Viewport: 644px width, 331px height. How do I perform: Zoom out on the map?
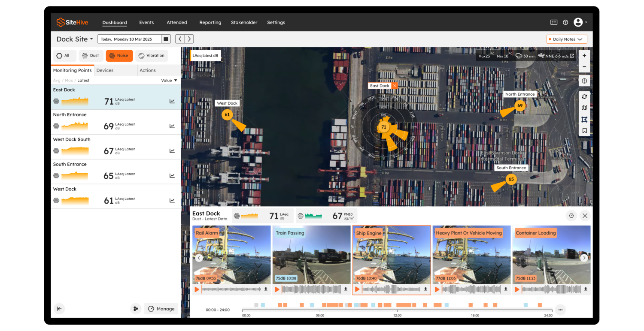click(x=584, y=67)
